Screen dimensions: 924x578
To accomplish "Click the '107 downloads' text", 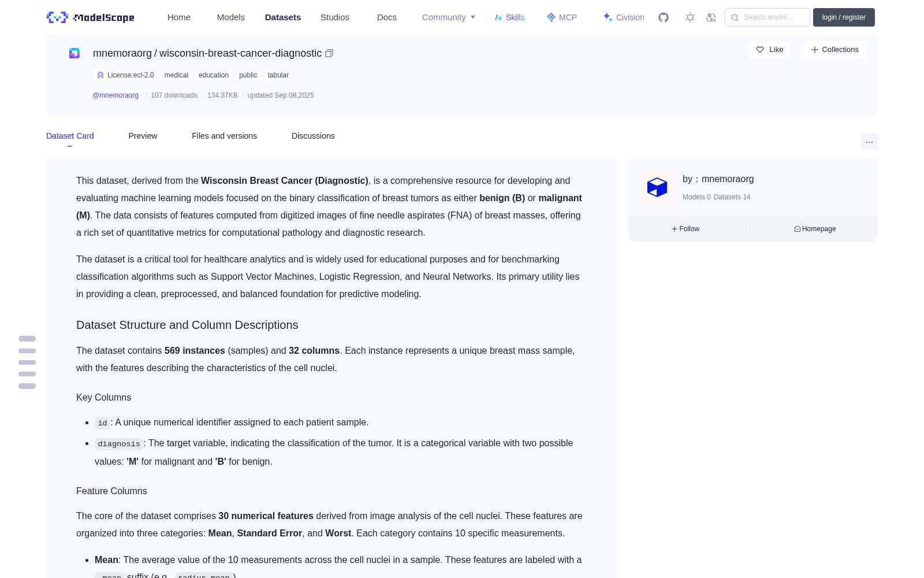I will coord(174,95).
